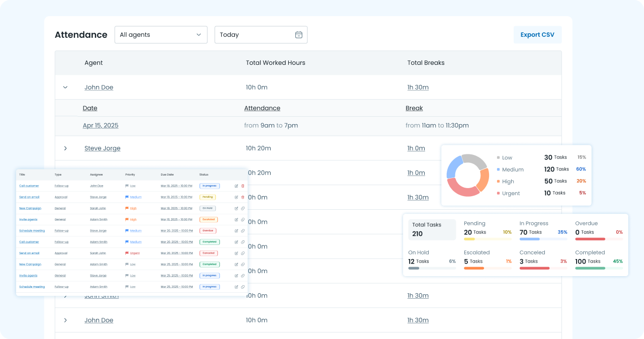Collapse the expanded John Doe attendance row
Screen dimensions: 644x339
click(65, 88)
